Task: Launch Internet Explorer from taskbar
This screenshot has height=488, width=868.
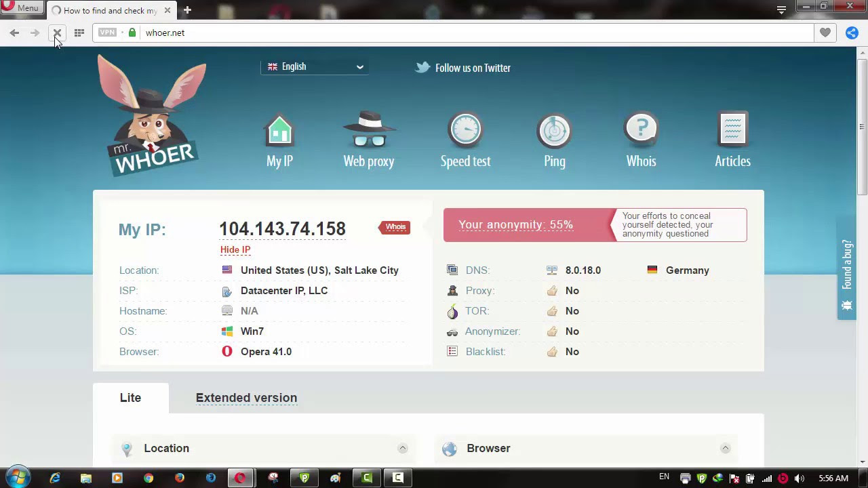Action: (55, 478)
